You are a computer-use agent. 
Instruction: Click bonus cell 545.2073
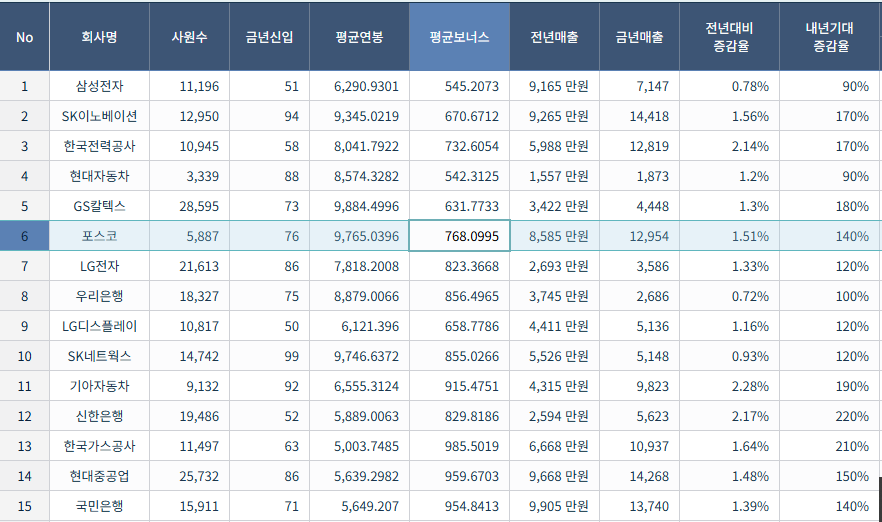click(x=459, y=86)
